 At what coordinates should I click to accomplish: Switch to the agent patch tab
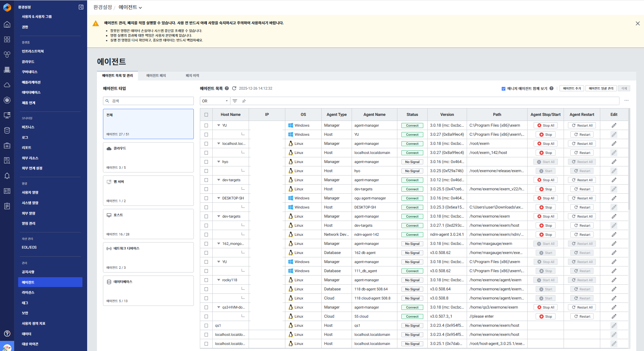pyautogui.click(x=156, y=75)
